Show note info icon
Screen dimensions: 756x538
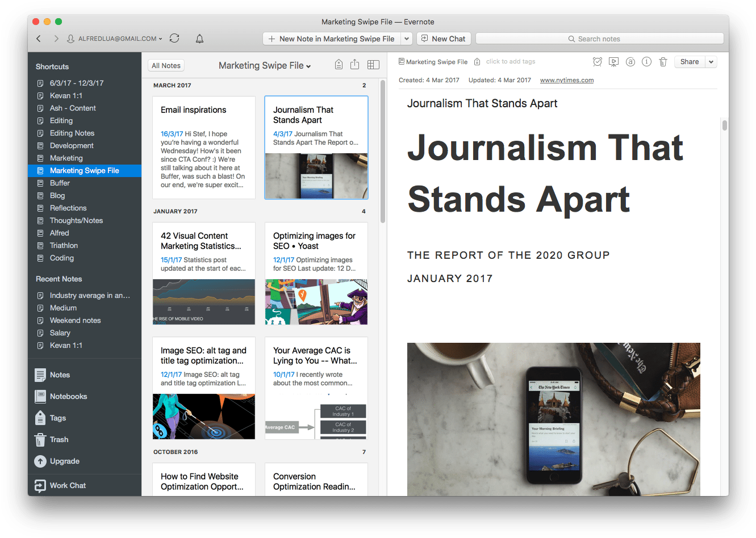point(646,62)
